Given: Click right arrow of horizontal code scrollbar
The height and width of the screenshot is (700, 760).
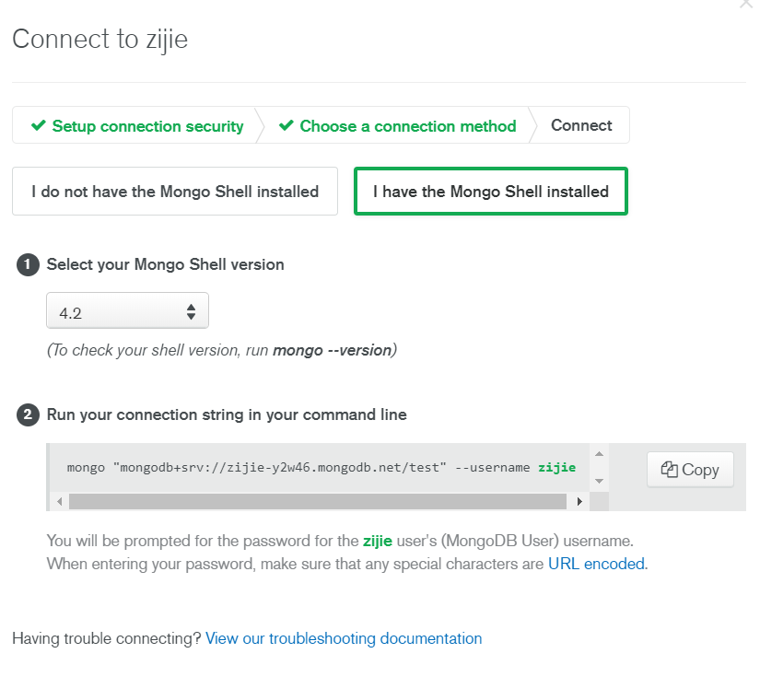Looking at the screenshot, I should tap(579, 502).
